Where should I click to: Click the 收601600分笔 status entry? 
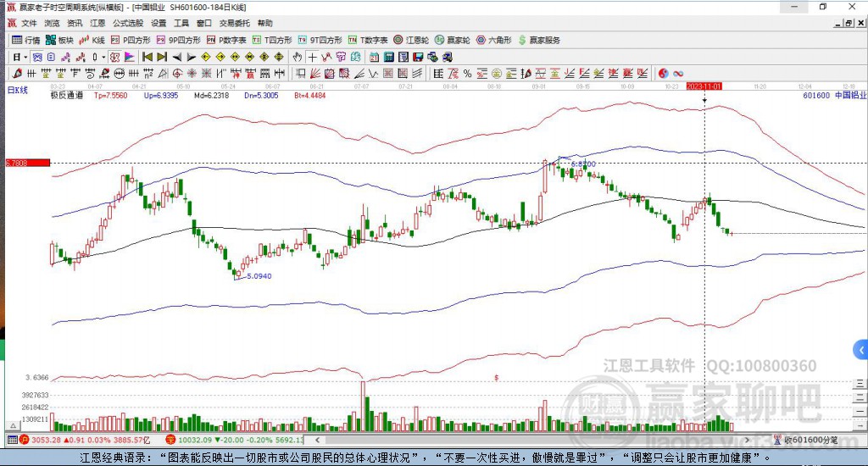(x=806, y=440)
